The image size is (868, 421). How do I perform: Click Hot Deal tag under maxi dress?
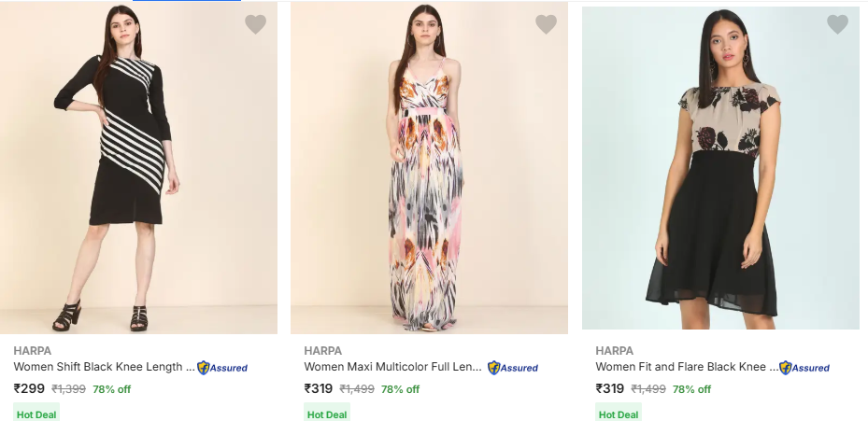(x=327, y=414)
